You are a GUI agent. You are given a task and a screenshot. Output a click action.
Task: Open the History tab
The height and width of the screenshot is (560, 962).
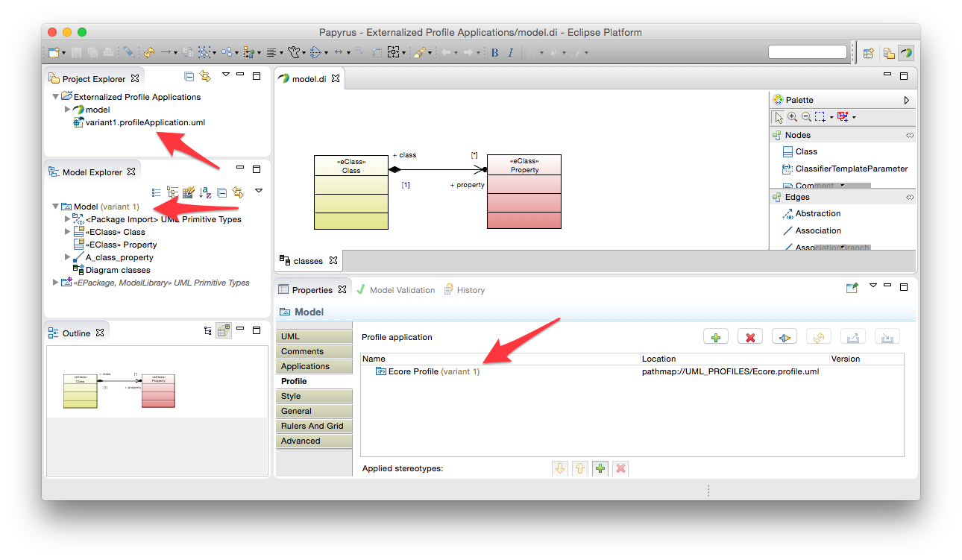point(465,290)
